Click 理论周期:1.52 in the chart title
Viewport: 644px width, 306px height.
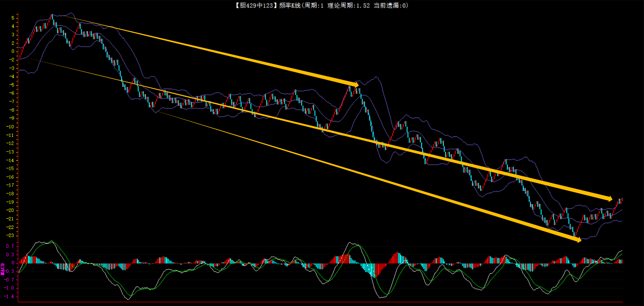348,5
